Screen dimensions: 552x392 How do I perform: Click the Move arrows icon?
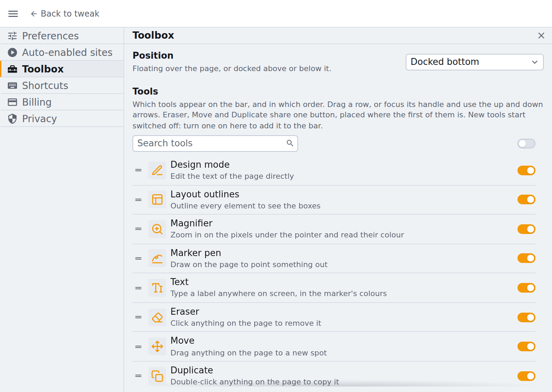pos(157,346)
